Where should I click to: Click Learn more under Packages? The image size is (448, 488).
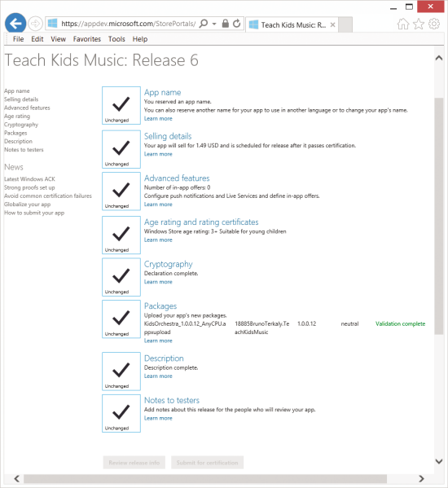[x=158, y=341]
